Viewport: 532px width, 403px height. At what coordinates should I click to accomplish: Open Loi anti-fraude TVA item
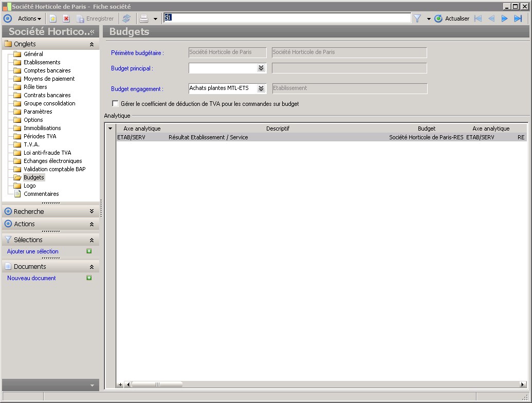(47, 153)
